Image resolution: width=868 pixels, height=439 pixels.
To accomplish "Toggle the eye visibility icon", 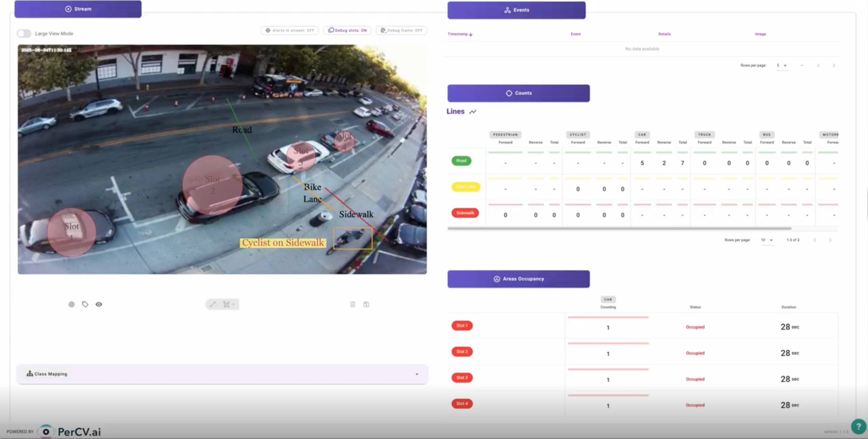I will (99, 304).
